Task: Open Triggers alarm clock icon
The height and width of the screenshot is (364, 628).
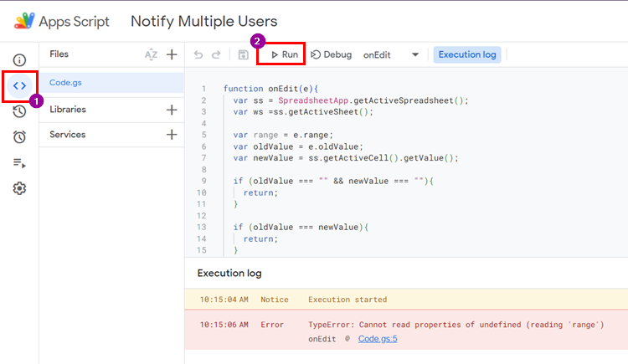Action: (x=19, y=137)
